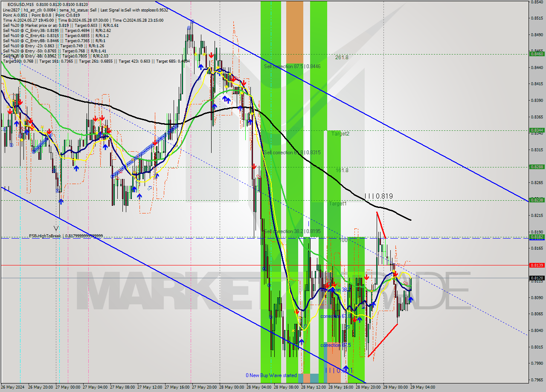This screenshot has height=392, width=546.
Task: Select the '26 May 20:00' time label
Action: tap(41, 387)
